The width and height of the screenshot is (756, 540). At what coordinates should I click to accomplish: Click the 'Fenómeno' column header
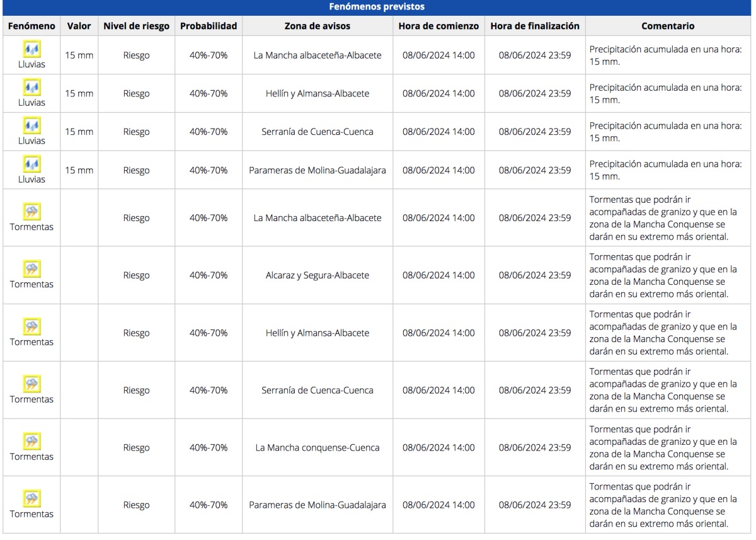pyautogui.click(x=31, y=26)
